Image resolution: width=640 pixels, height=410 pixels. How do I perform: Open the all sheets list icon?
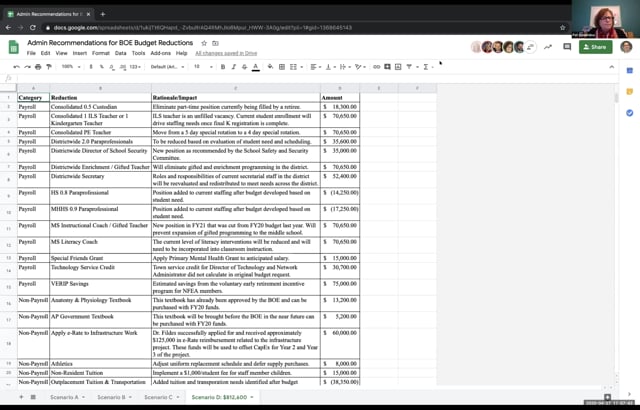pyautogui.click(x=33, y=397)
